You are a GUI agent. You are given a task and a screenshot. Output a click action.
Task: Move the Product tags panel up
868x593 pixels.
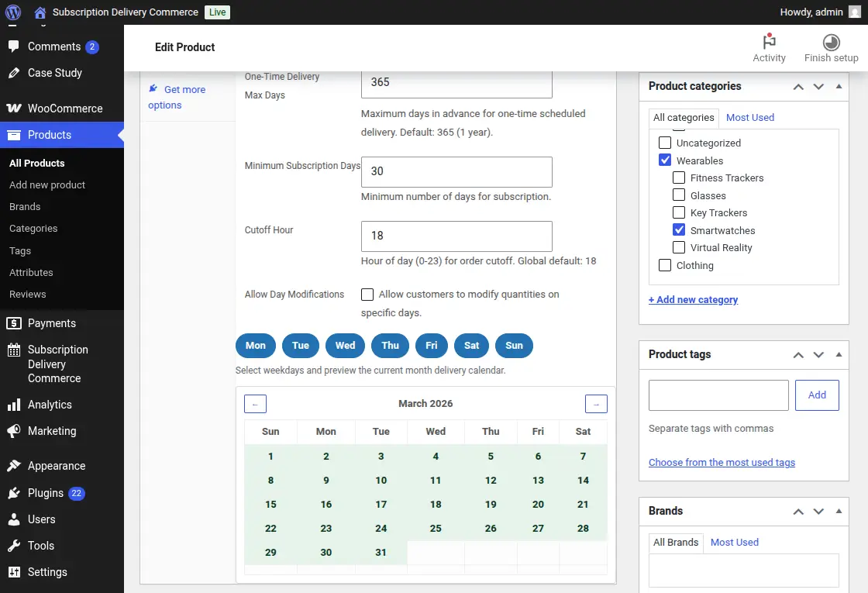pos(797,354)
